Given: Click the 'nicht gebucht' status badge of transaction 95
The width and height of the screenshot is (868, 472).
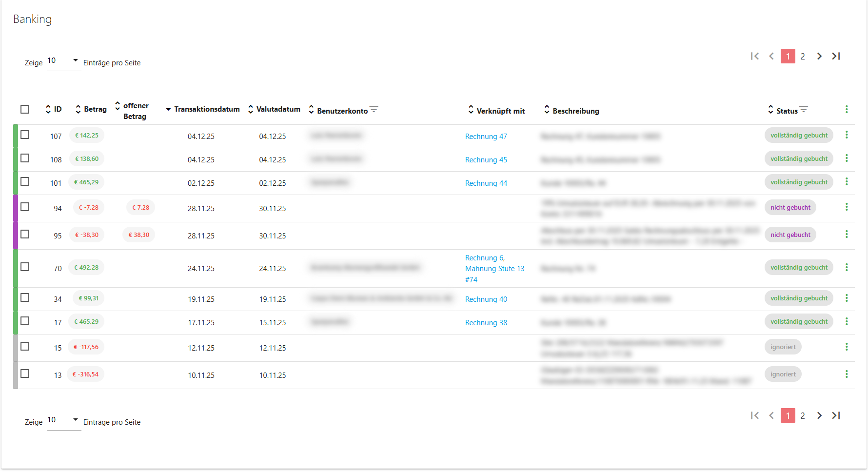Looking at the screenshot, I should [790, 235].
